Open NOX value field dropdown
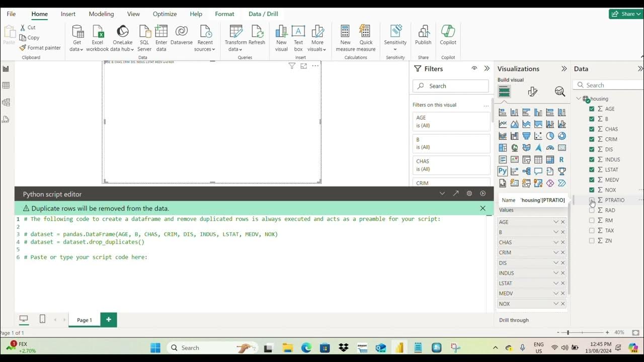644x362 pixels. click(x=556, y=304)
